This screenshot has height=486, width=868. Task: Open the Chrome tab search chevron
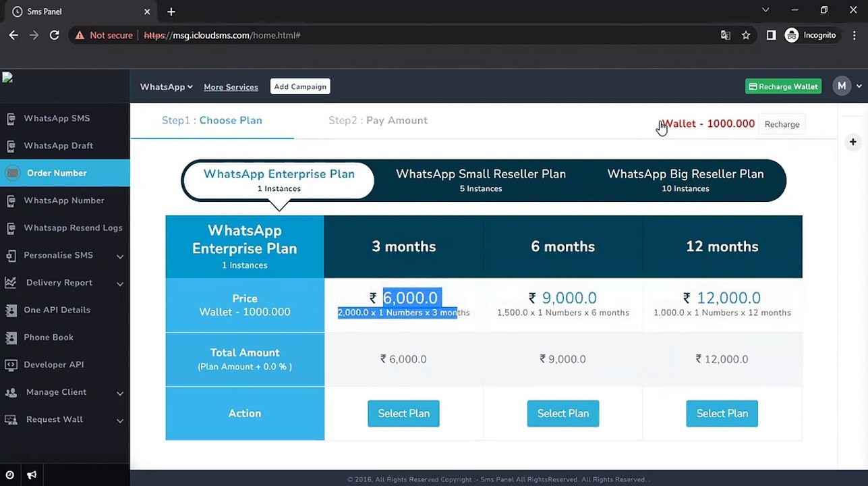tap(765, 10)
